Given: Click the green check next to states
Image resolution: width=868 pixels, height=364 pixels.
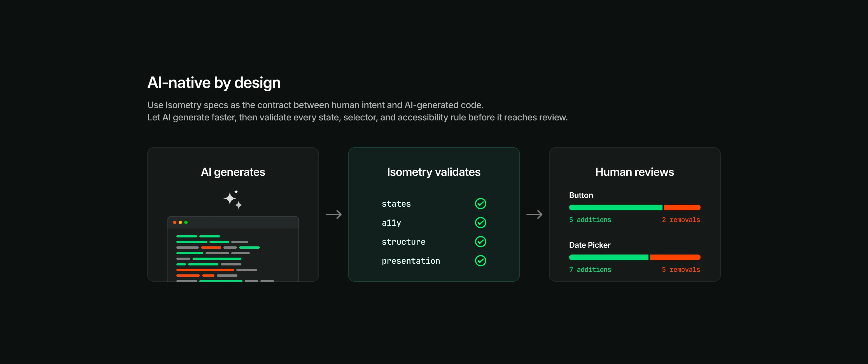Looking at the screenshot, I should click(480, 204).
